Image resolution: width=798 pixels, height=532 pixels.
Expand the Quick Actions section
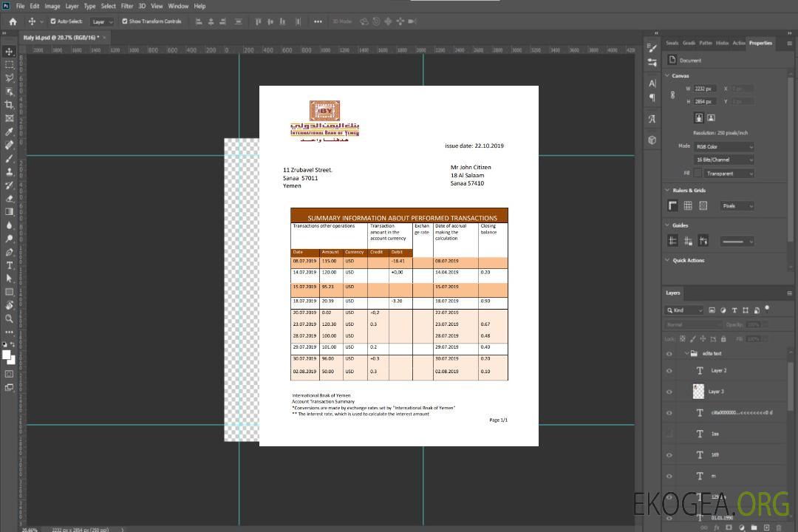668,260
